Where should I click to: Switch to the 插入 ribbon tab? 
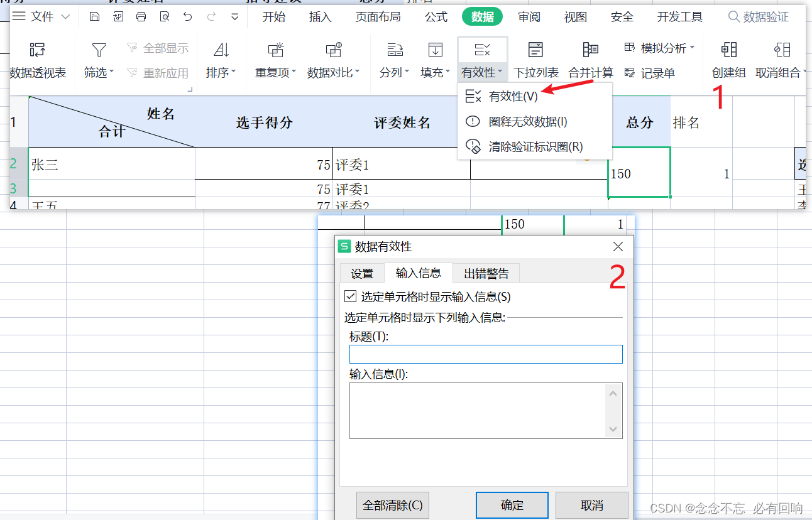click(x=320, y=17)
